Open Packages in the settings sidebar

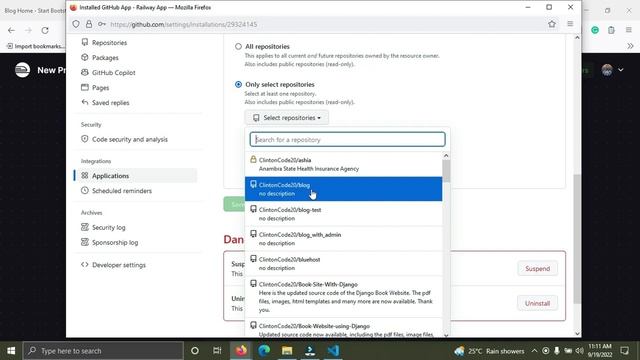(x=105, y=58)
